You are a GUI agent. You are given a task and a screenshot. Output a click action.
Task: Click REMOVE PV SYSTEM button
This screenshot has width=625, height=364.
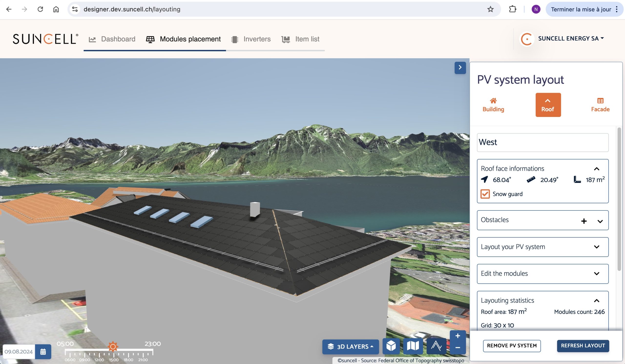512,346
